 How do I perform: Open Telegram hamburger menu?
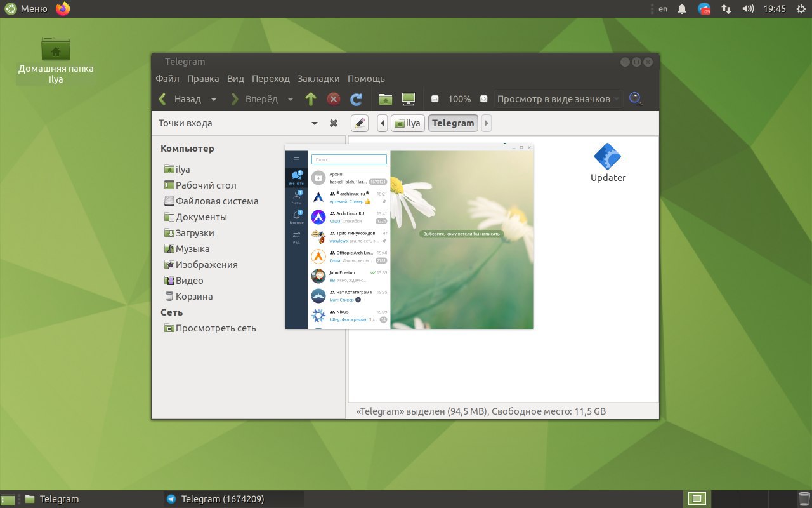click(296, 159)
